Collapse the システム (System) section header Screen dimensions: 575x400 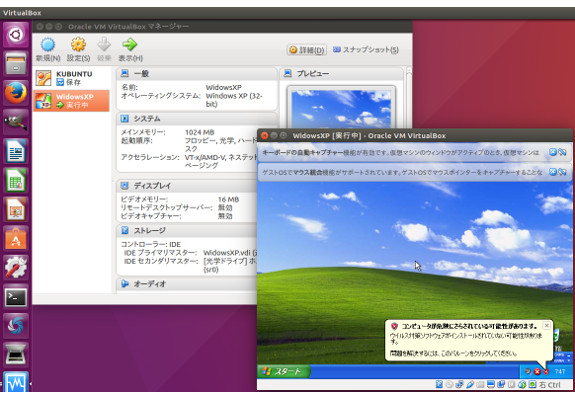[197, 118]
